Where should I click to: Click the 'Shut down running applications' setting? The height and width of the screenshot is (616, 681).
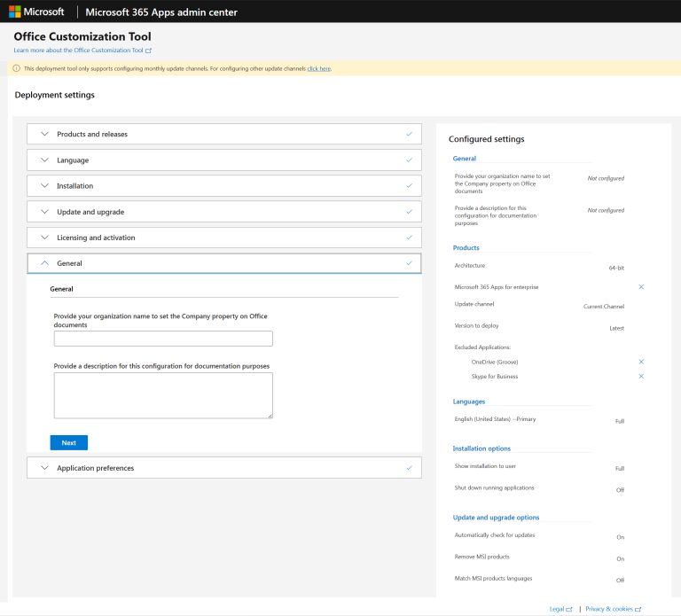pyautogui.click(x=494, y=487)
